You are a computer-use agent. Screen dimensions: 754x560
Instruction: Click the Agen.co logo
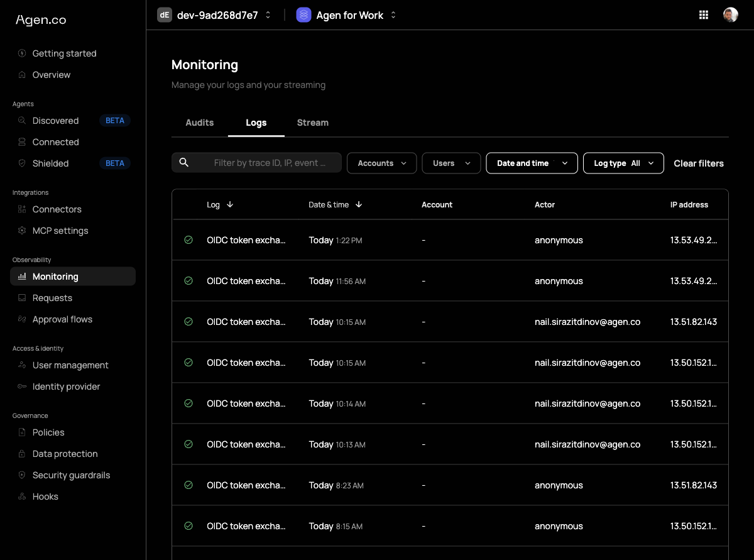click(x=41, y=20)
